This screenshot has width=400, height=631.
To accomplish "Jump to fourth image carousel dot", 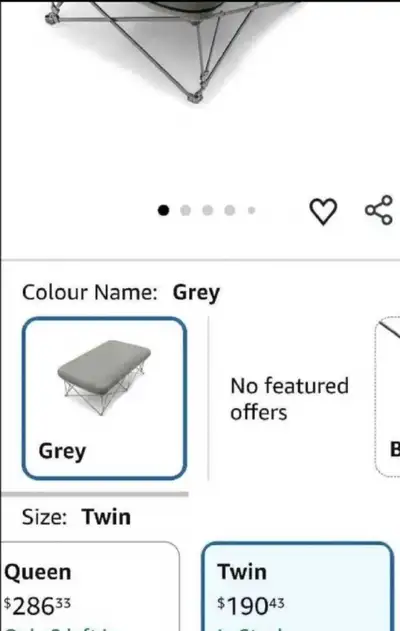I will point(230,210).
